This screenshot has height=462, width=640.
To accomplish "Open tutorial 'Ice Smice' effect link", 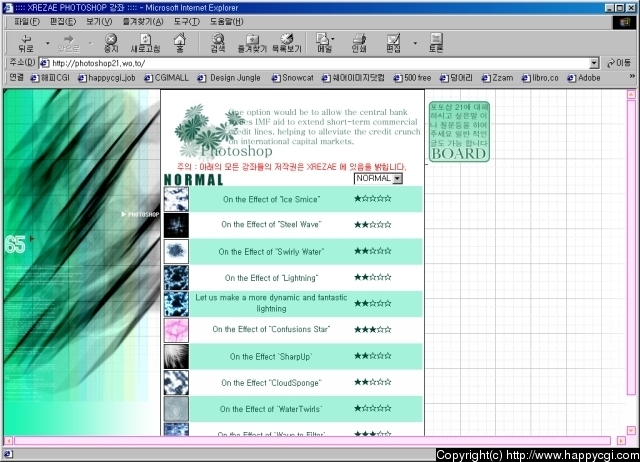I will tap(271, 199).
